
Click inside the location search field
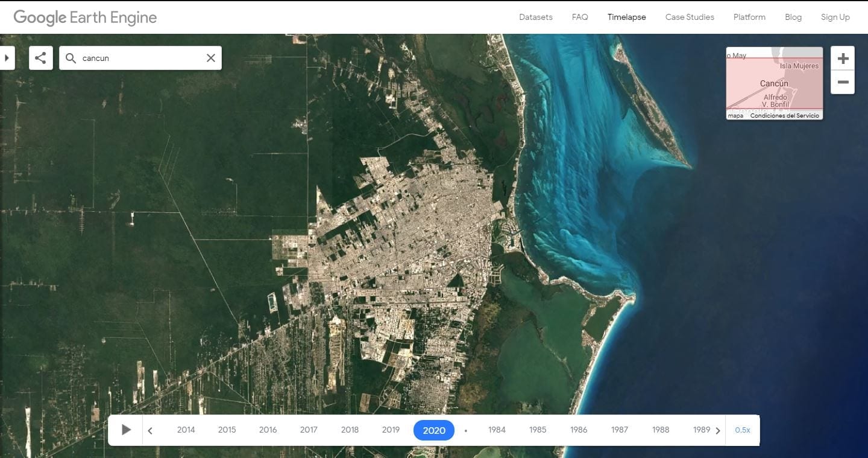pyautogui.click(x=142, y=58)
